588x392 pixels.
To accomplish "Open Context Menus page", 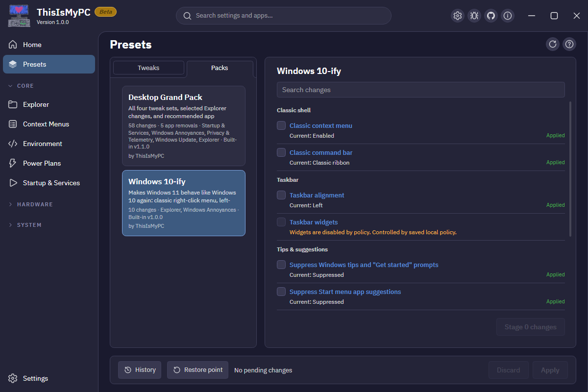I will click(49, 124).
